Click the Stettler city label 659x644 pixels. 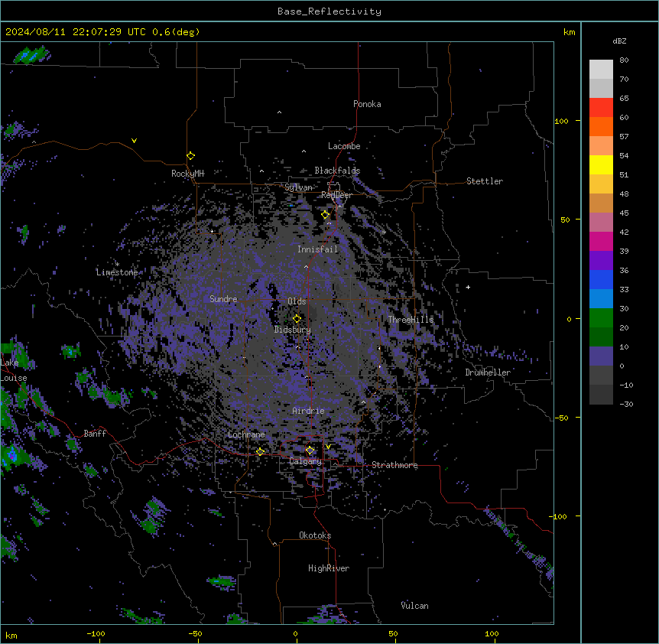[x=485, y=181]
